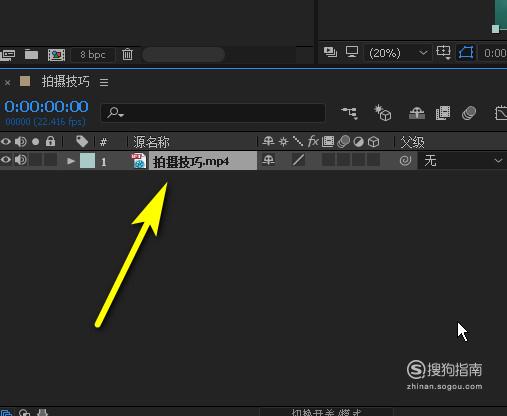Toggle the Draft 3D button
Screen dimensions: 507x416
(383, 113)
